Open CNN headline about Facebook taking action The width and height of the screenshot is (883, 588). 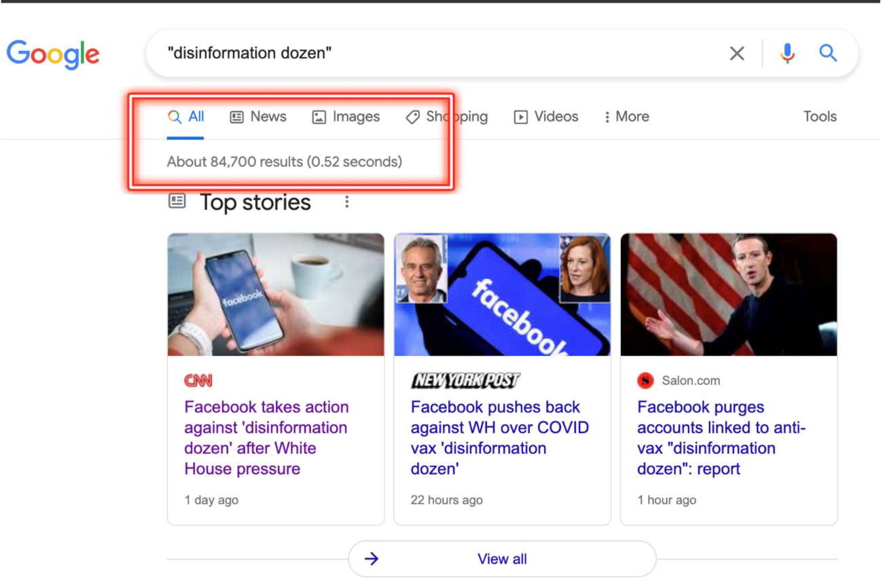266,438
